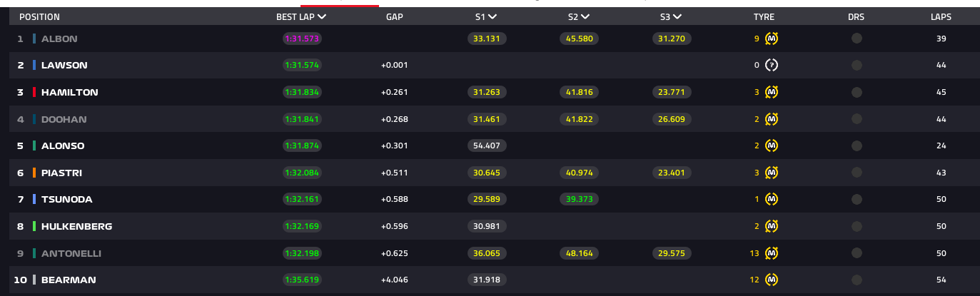Screen dimensions: 980x296
Task: Click Albon's purple best lap time
Action: [x=302, y=39]
